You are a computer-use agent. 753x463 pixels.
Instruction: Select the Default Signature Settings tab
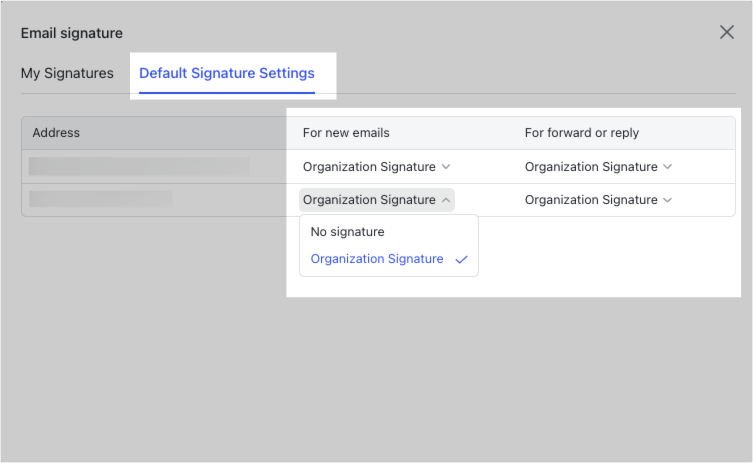click(x=227, y=73)
